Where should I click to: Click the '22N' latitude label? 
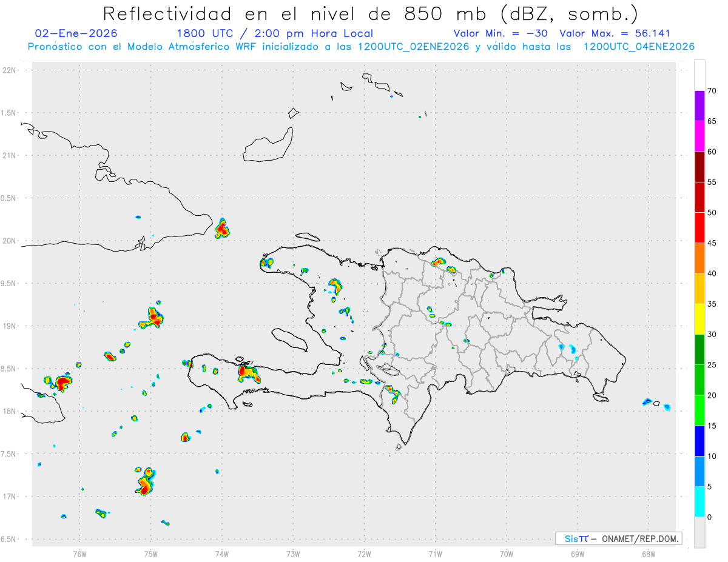(10, 70)
